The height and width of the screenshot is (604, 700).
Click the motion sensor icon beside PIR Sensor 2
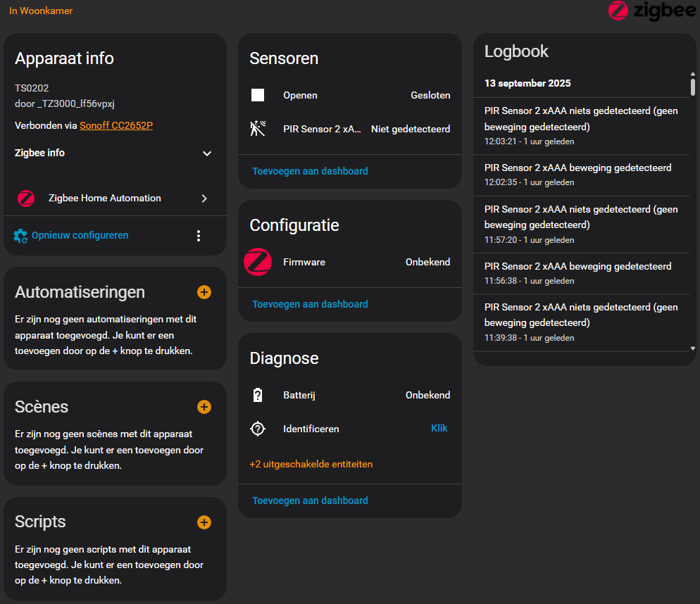coord(258,129)
